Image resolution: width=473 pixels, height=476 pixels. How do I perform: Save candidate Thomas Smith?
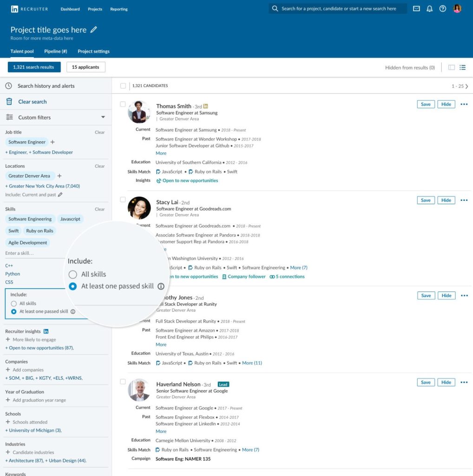(426, 104)
